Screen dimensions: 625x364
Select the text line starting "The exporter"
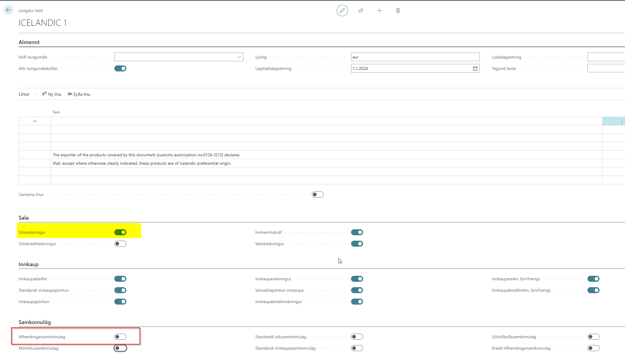click(146, 155)
